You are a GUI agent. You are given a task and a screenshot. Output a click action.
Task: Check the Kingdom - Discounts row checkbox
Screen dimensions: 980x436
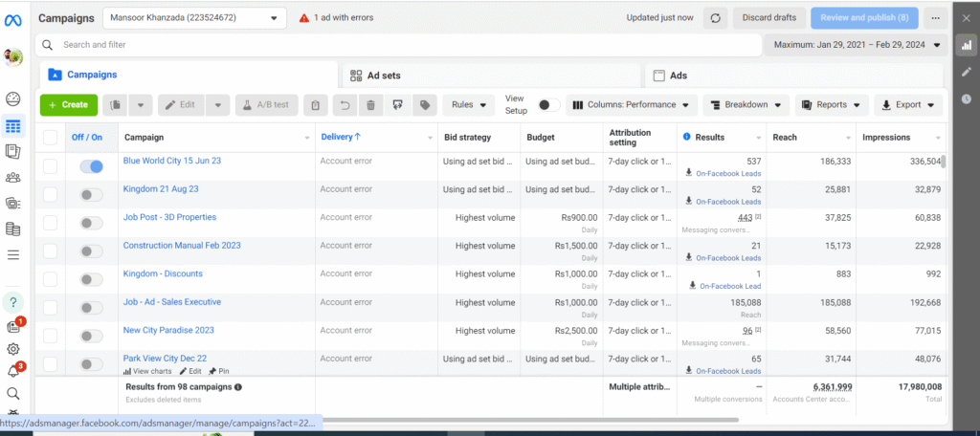click(50, 280)
